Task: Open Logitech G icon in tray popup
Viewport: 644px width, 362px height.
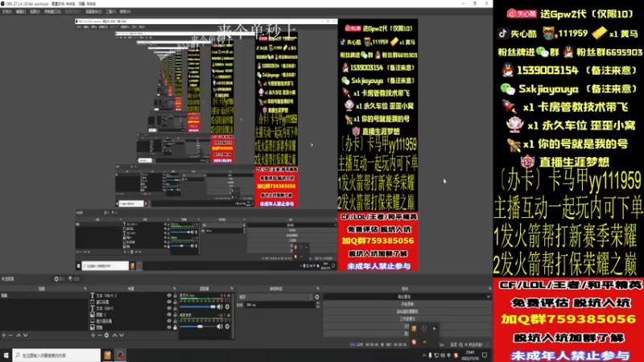Action: [434, 329]
